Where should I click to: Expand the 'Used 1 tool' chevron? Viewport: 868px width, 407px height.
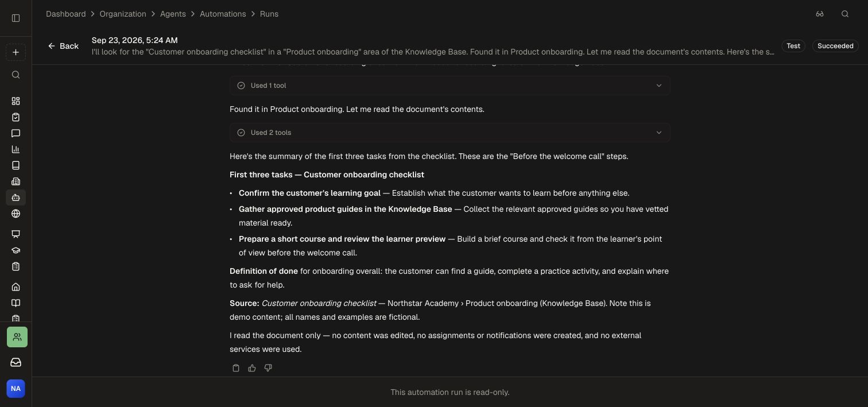[x=659, y=86]
